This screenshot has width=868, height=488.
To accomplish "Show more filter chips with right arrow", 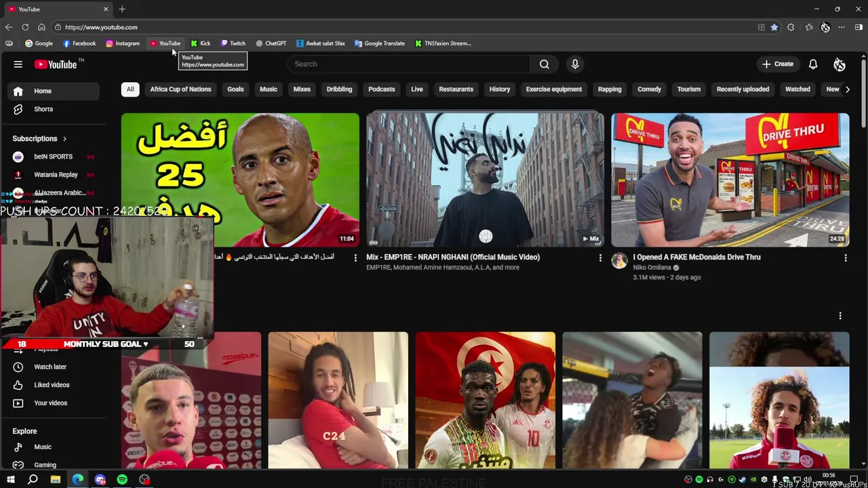I will pos(847,89).
